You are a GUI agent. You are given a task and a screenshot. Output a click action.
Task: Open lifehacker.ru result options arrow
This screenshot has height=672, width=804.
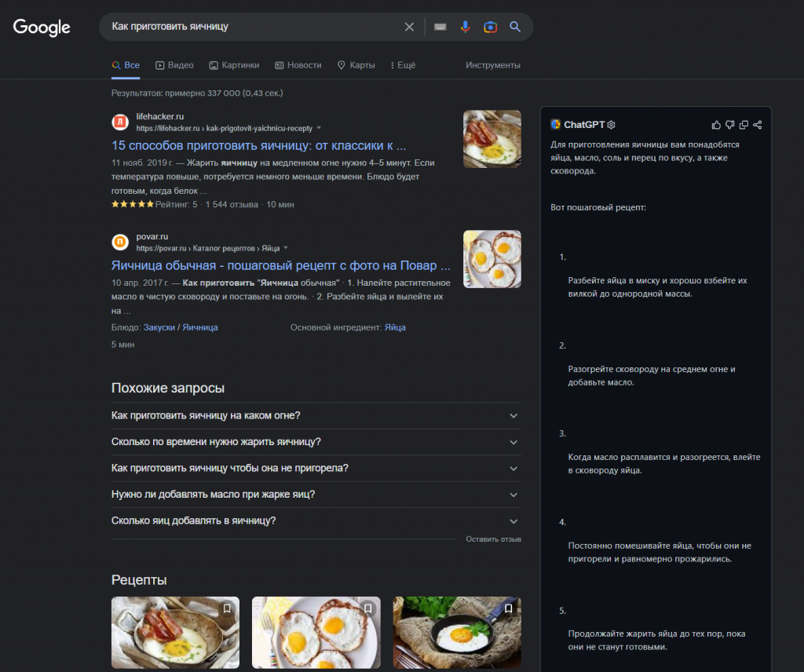[x=319, y=128]
